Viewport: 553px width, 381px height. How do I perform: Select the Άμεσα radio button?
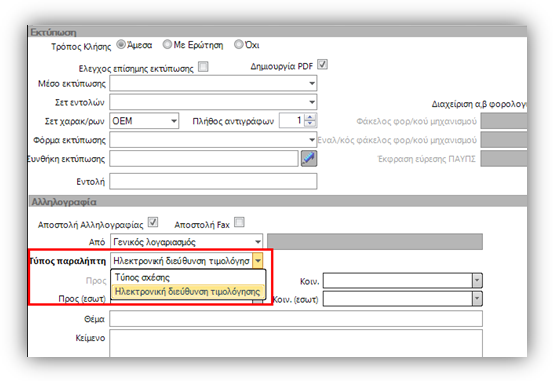(x=121, y=45)
